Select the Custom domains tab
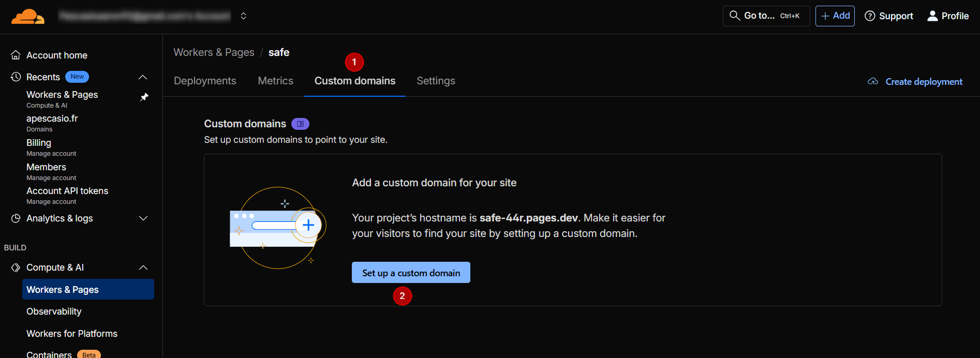This screenshot has height=358, width=980. point(355,81)
